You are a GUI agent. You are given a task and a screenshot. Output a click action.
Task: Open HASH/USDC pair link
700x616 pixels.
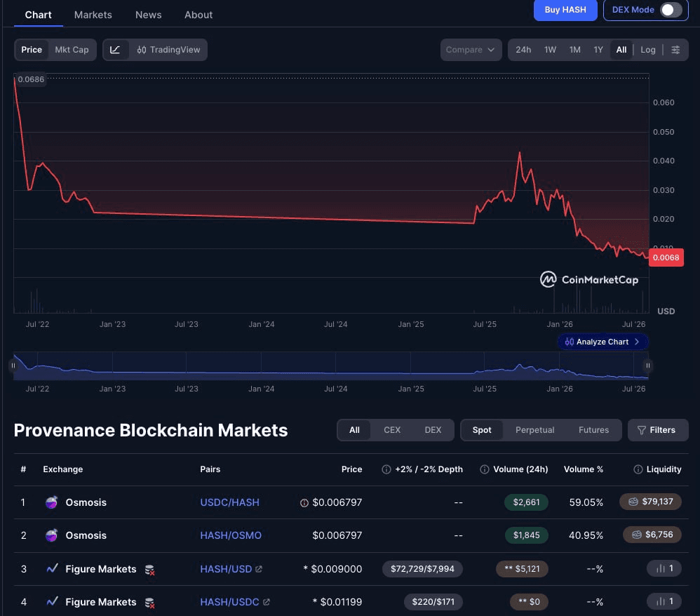(x=229, y=602)
